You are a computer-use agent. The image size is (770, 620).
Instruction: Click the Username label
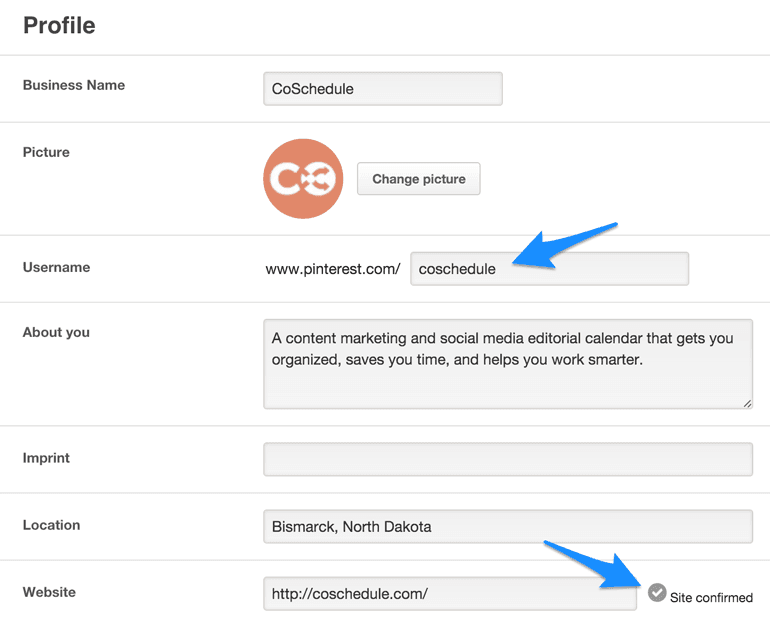pos(56,267)
